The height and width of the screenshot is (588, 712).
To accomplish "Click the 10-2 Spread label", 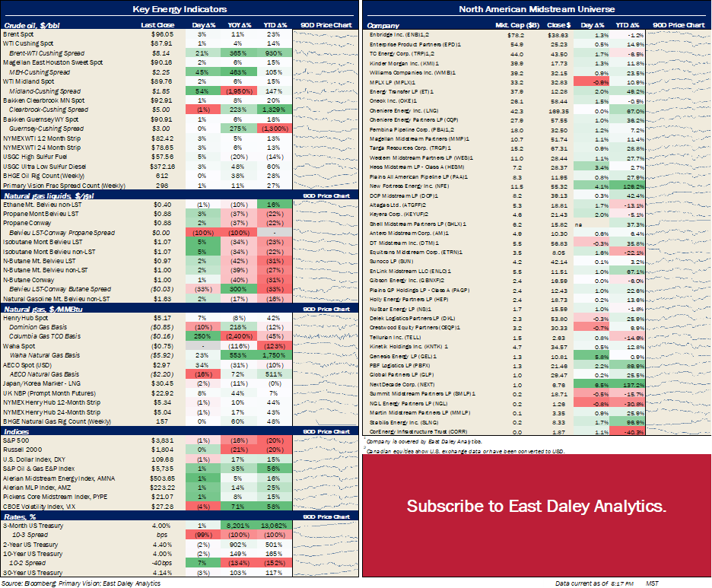I will pos(27,563).
